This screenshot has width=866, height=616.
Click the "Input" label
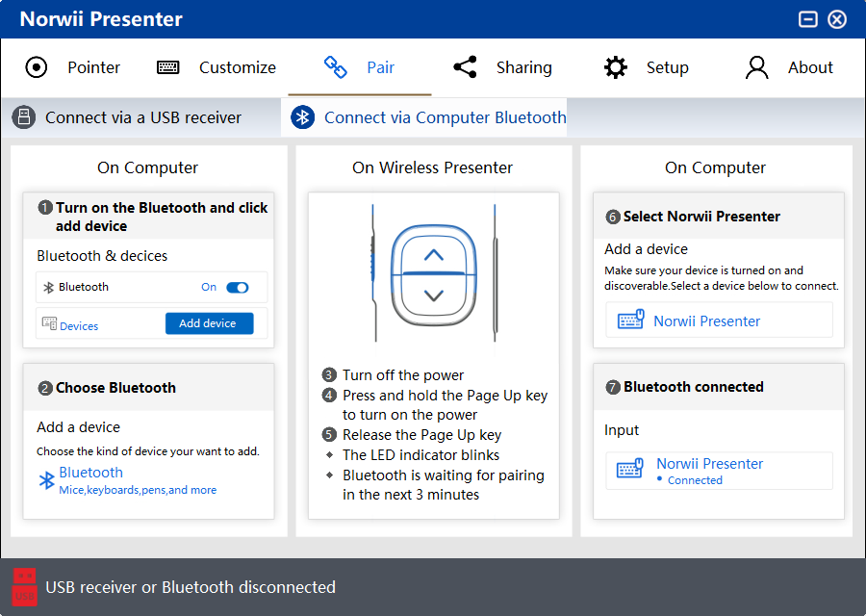click(x=622, y=430)
